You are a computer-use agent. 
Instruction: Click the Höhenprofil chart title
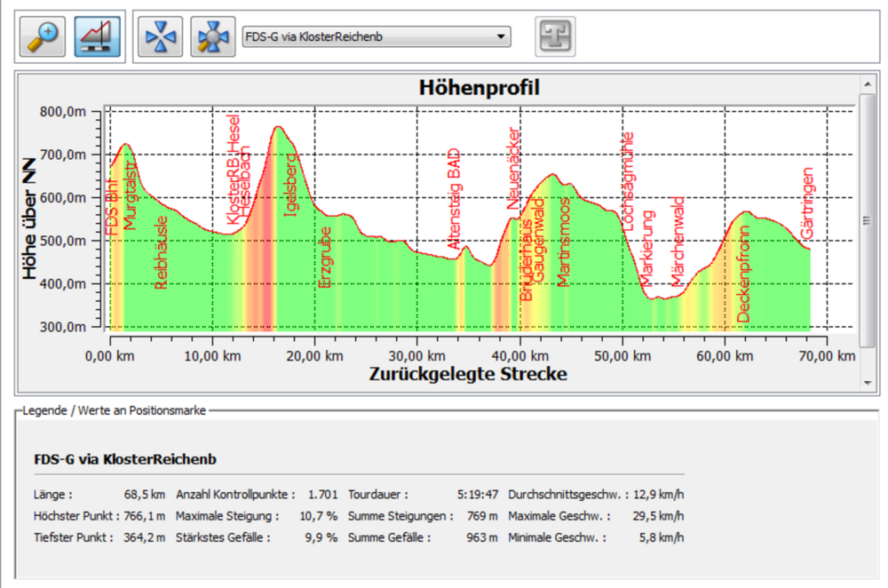coord(480,88)
